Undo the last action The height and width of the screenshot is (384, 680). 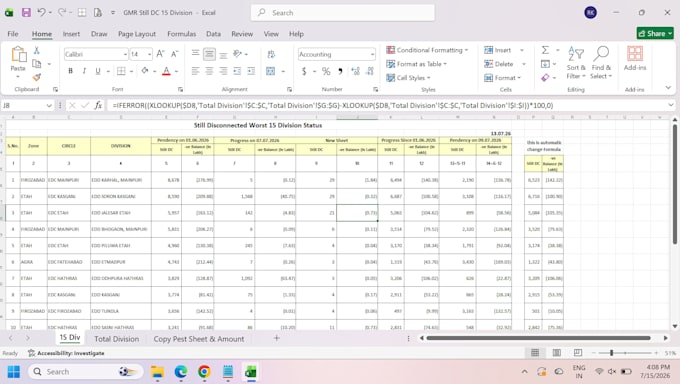point(41,13)
